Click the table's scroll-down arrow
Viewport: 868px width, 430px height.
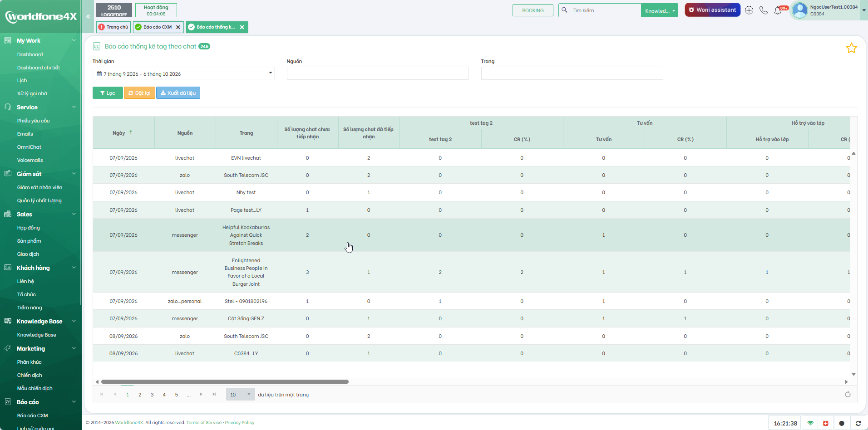pyautogui.click(x=853, y=375)
